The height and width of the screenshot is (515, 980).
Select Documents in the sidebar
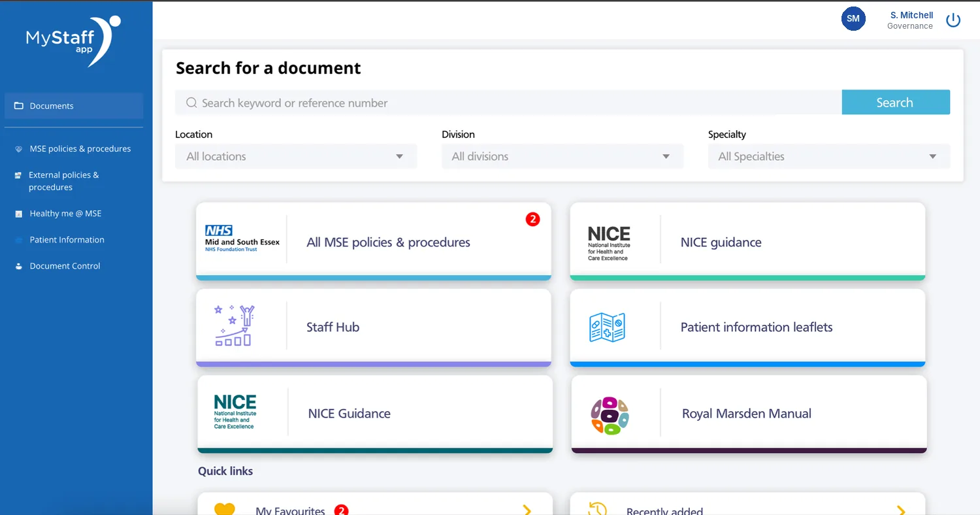tap(74, 106)
